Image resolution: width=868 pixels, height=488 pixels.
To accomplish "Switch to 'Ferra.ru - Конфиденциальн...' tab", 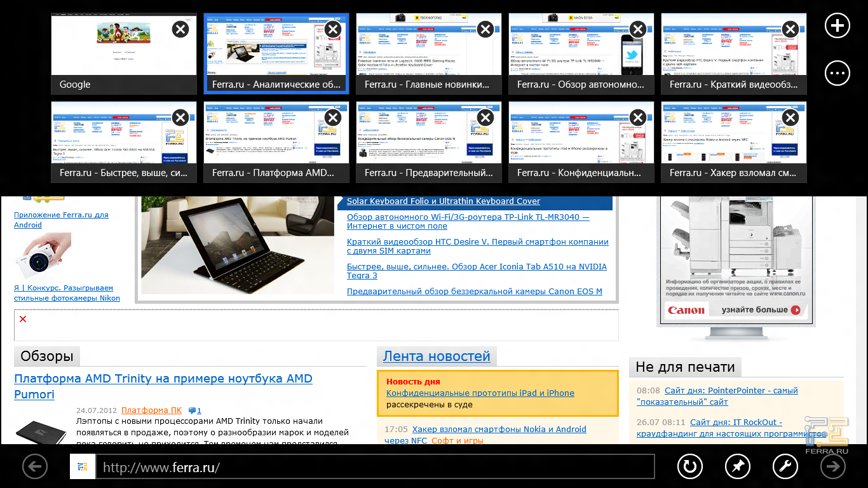I will [x=581, y=142].
